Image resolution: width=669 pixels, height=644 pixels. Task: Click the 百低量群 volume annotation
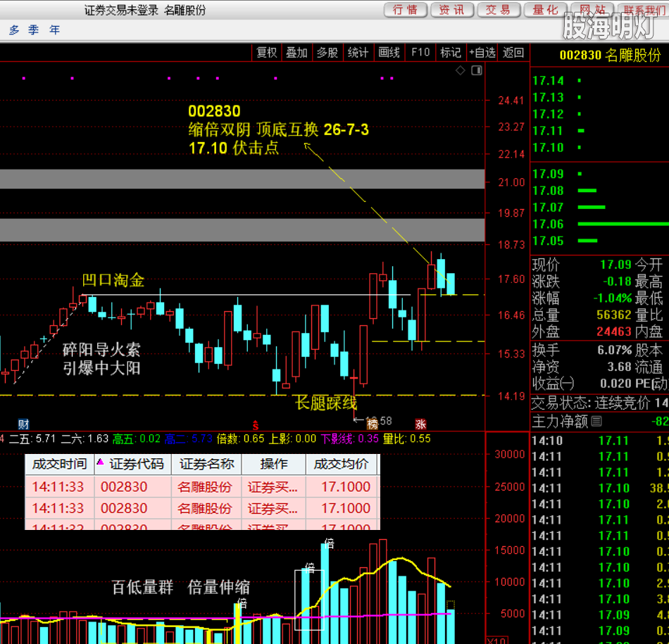tap(142, 587)
